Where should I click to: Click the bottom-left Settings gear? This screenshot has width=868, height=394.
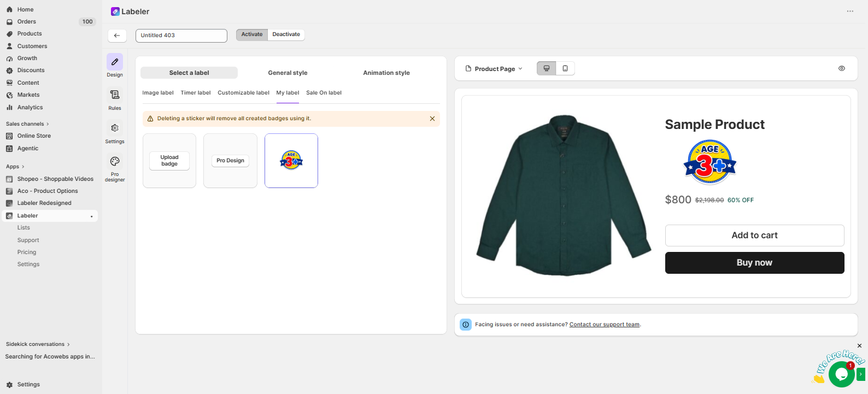pos(9,385)
